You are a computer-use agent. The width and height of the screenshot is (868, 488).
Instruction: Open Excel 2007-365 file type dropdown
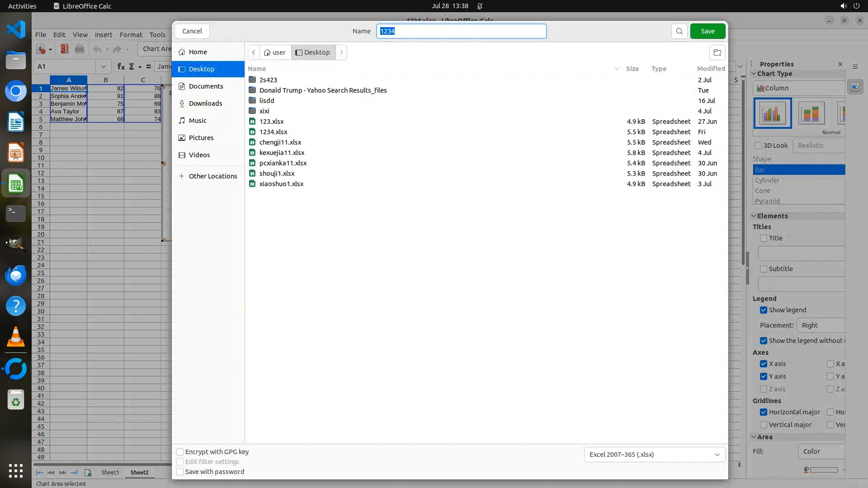pos(654,455)
